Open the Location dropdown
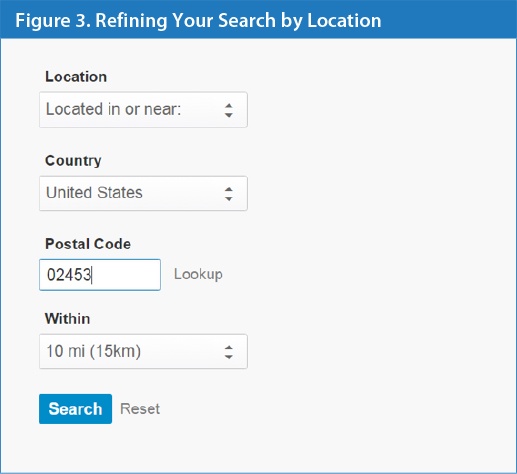The height and width of the screenshot is (474, 517). tap(143, 110)
